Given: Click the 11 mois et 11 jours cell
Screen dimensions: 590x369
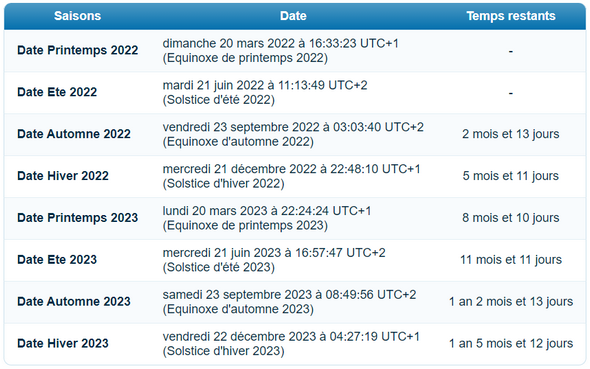Looking at the screenshot, I should 511,260.
